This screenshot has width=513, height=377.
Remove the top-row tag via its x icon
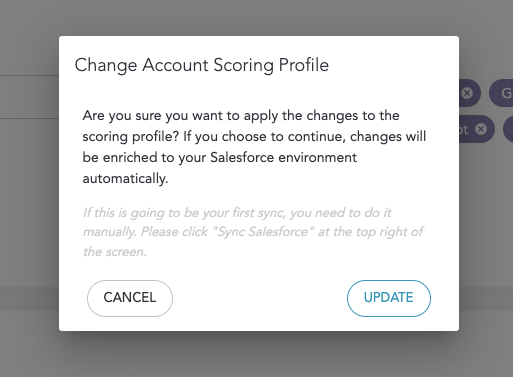(467, 93)
